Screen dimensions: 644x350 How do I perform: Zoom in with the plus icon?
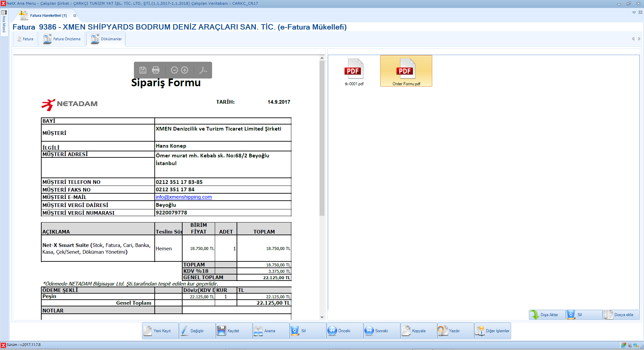185,70
